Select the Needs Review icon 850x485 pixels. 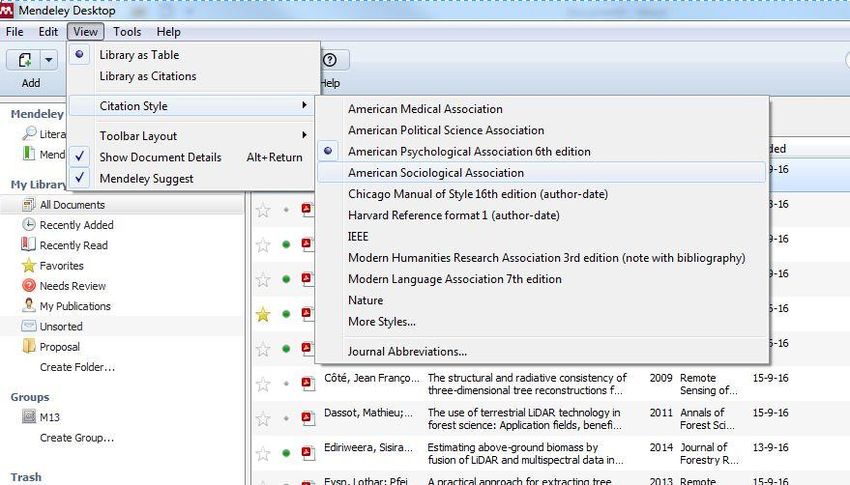[29, 286]
